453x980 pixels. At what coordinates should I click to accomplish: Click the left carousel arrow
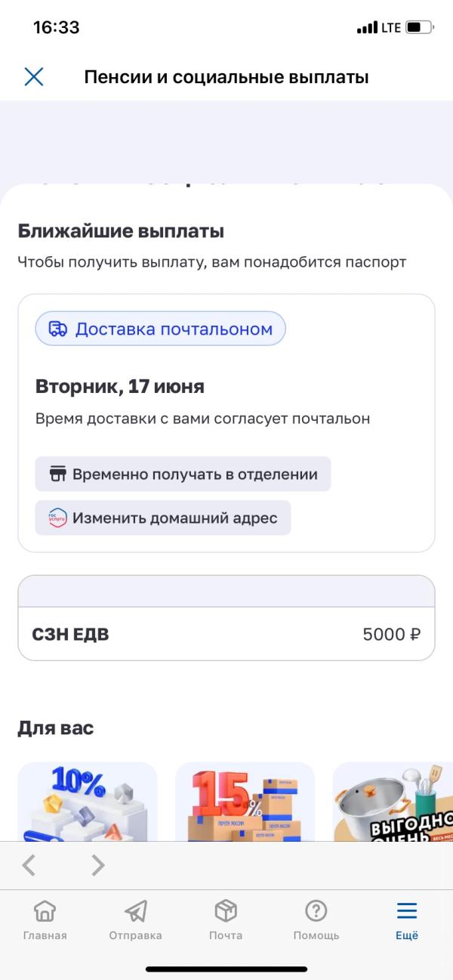click(29, 865)
